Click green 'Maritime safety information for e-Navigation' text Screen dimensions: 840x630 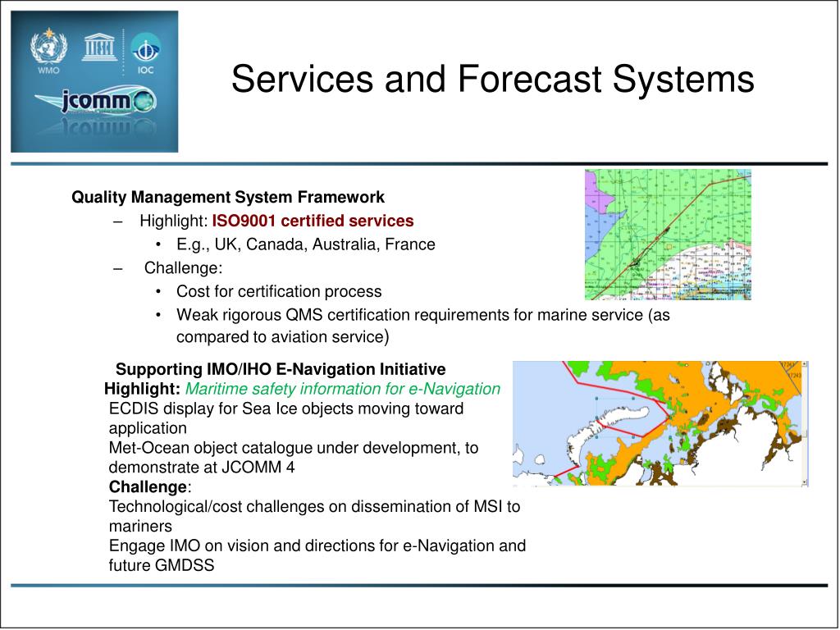pos(343,388)
